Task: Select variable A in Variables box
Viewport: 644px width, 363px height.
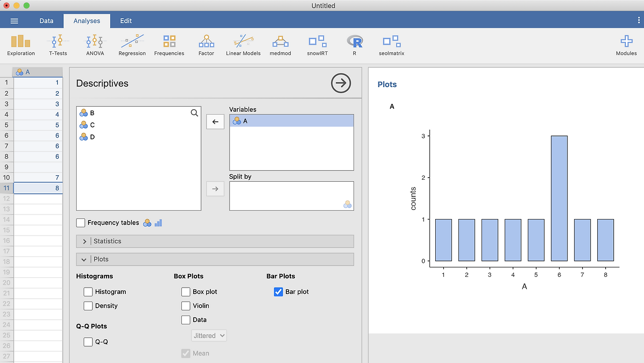Action: pos(291,121)
